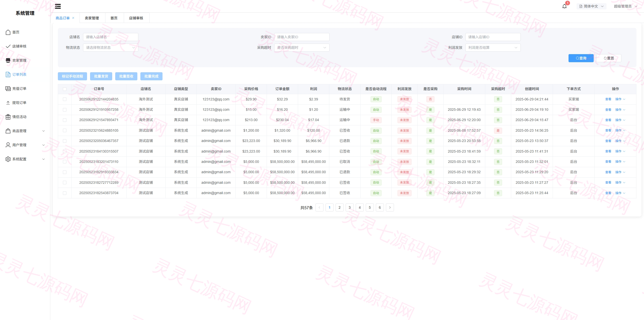Click the 批量完成 button
The height and width of the screenshot is (320, 644).
click(151, 76)
